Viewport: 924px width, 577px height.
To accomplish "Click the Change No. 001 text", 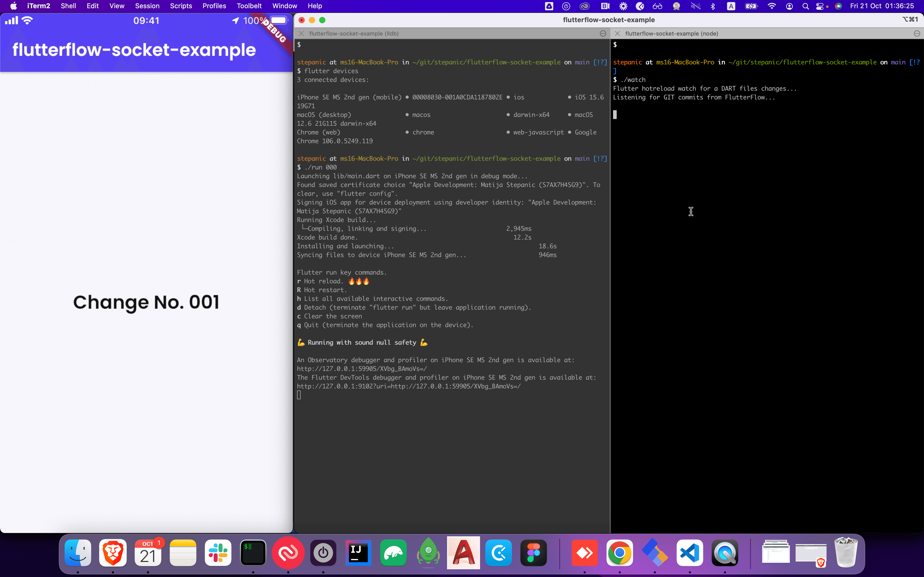I will (146, 302).
